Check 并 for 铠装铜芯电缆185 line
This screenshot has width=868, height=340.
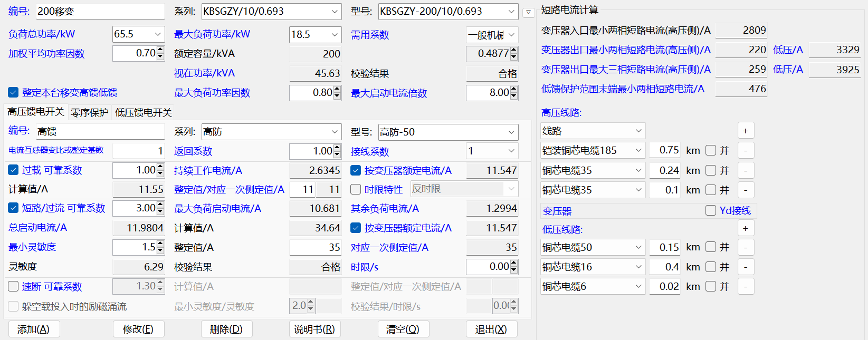point(711,150)
